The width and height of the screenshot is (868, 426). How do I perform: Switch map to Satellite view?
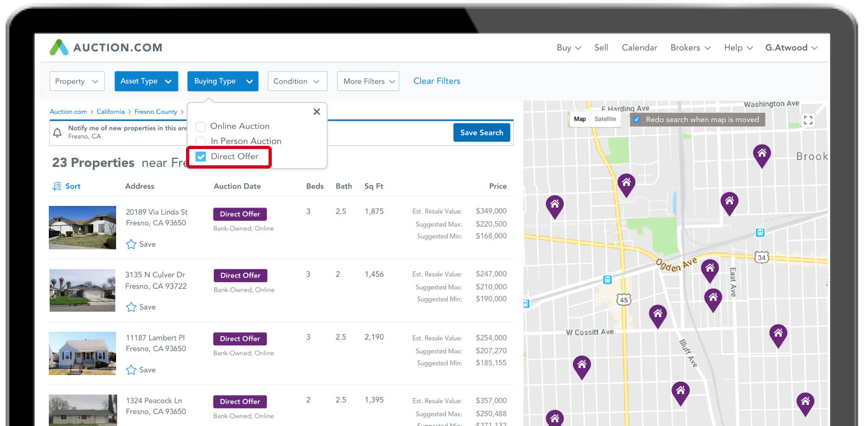pyautogui.click(x=605, y=119)
